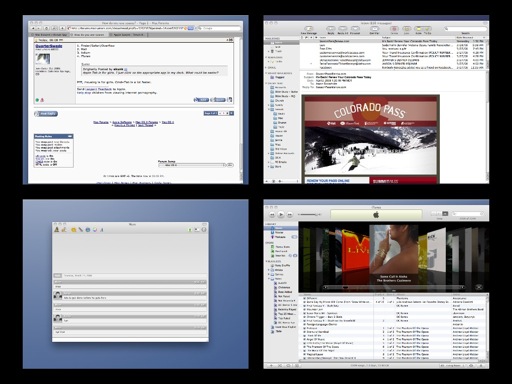Report the post with the red triangle icon
Image resolution: width=512 pixels, height=384 pixels.
click(x=42, y=100)
